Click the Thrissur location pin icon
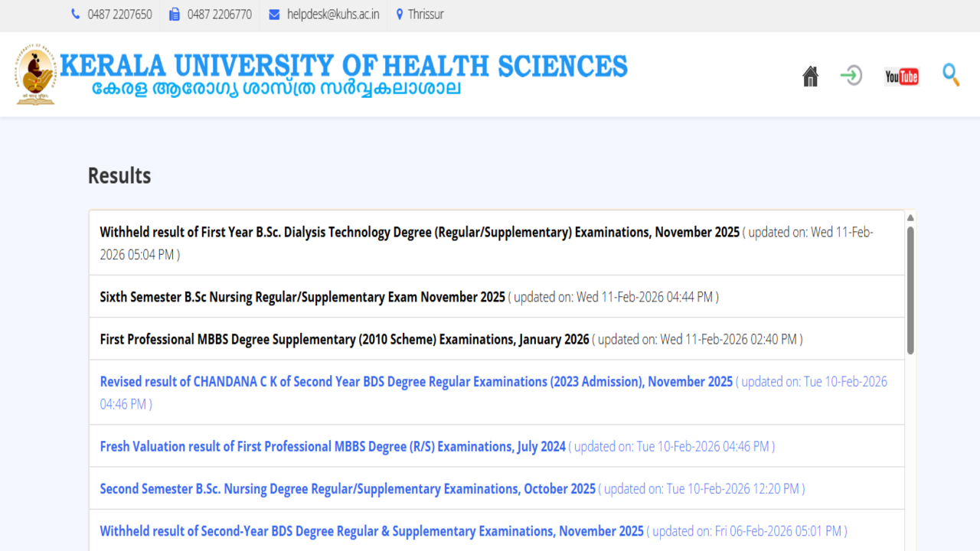 point(399,15)
